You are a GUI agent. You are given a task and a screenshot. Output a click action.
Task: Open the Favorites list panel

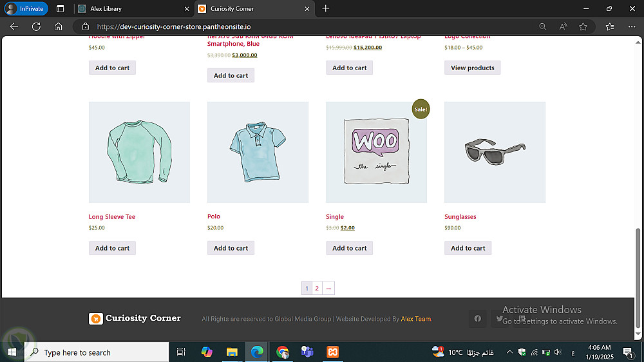[x=610, y=26]
